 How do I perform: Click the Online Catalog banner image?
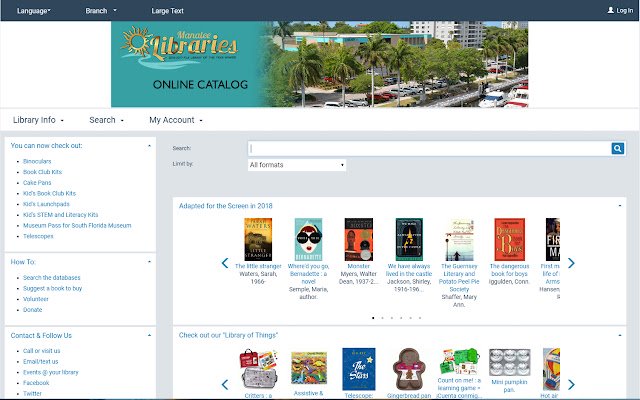coord(319,64)
